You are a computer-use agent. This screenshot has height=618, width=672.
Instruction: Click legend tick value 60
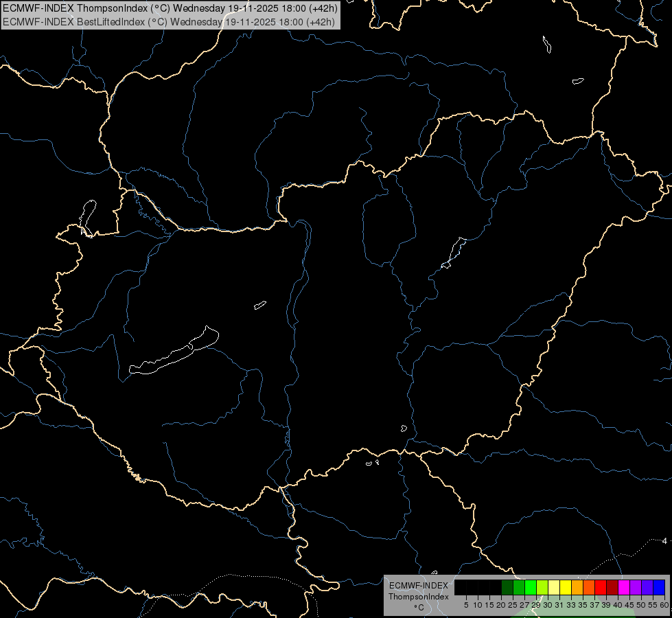(x=664, y=605)
